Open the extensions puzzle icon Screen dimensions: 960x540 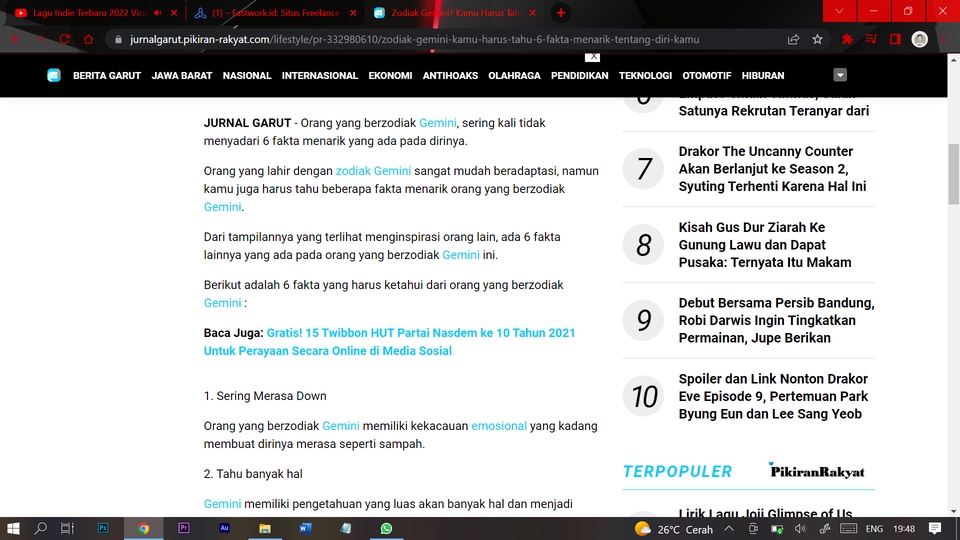pos(847,39)
